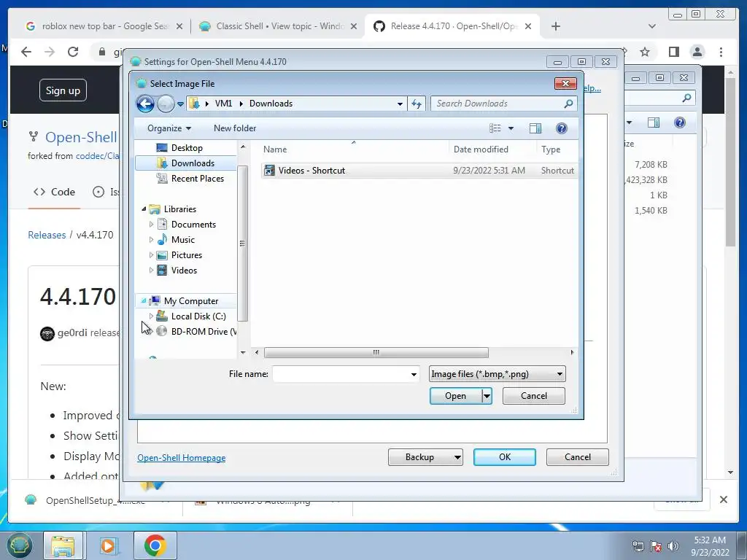747x560 pixels.
Task: Click the File name input box
Action: coord(341,374)
